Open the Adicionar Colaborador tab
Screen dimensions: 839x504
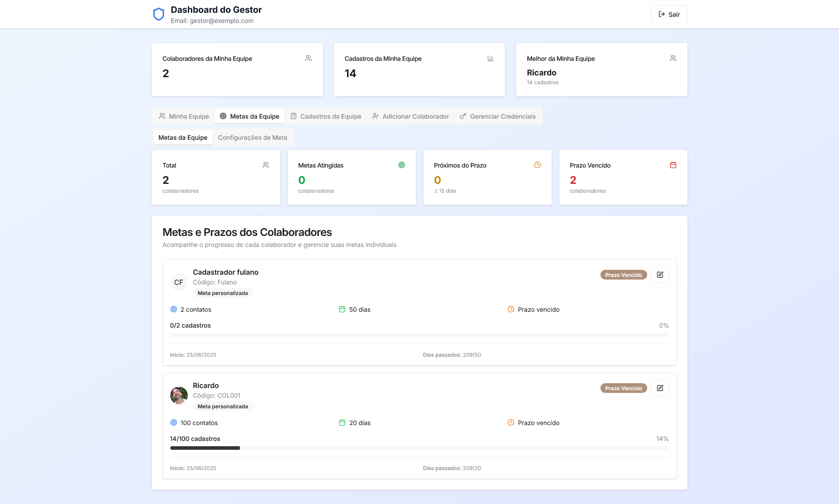[410, 116]
